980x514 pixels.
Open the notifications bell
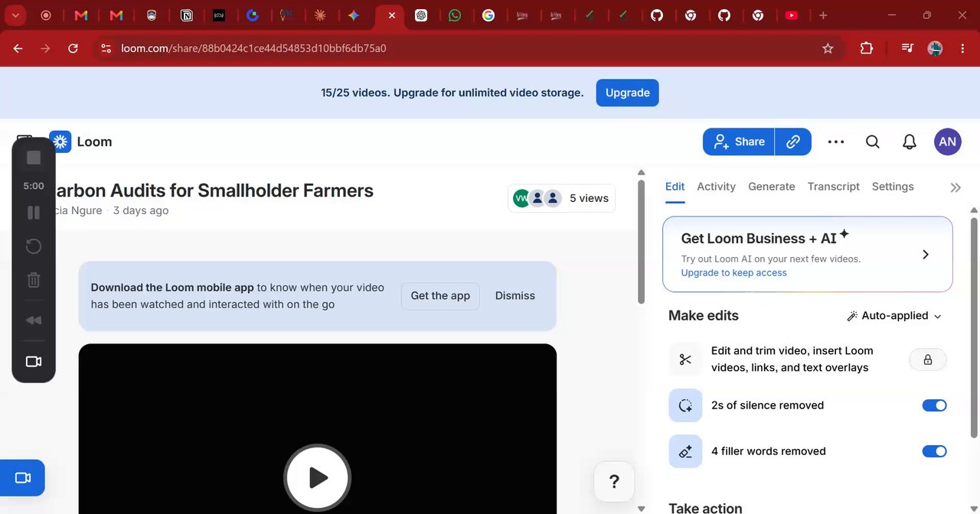coord(910,142)
